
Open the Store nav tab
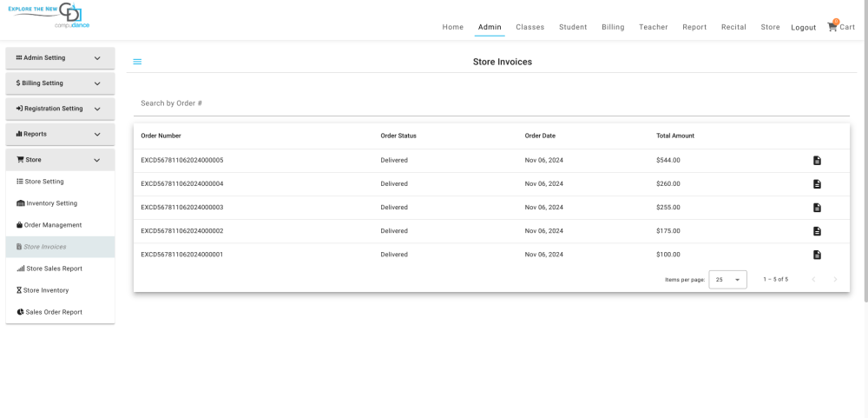pyautogui.click(x=770, y=27)
